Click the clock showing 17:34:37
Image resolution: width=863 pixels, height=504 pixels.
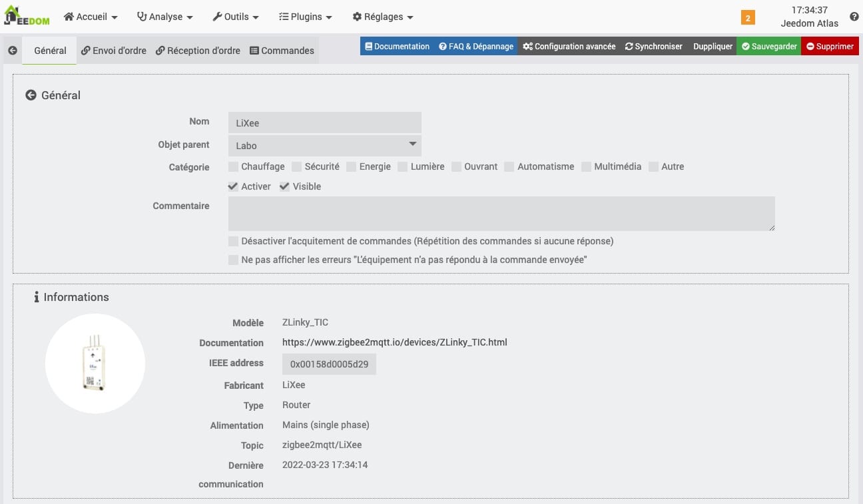point(810,10)
